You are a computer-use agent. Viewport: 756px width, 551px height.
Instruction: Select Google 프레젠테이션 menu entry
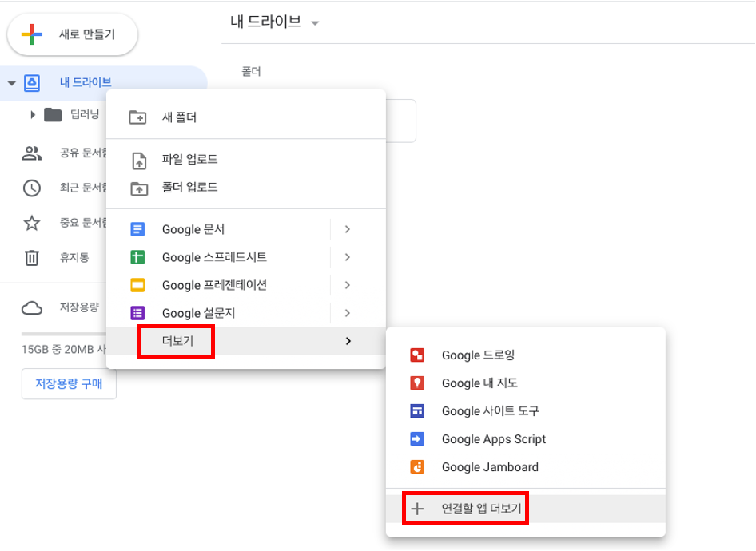coord(246,285)
